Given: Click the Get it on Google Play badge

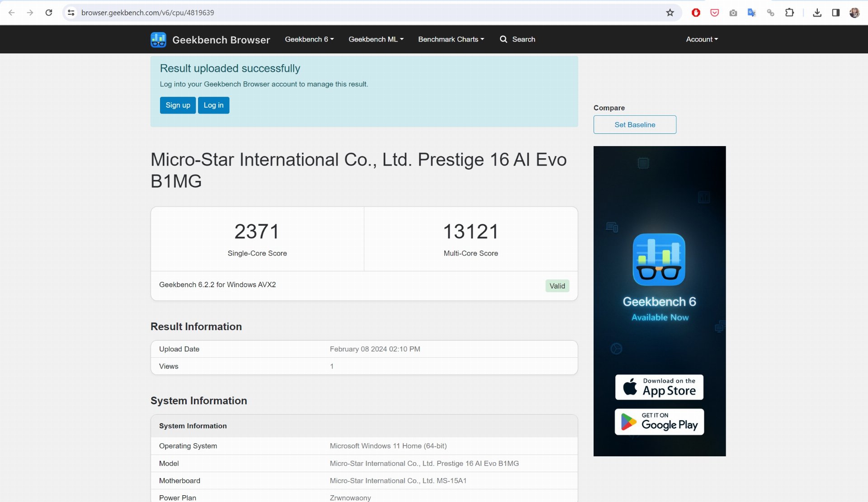Looking at the screenshot, I should point(659,422).
